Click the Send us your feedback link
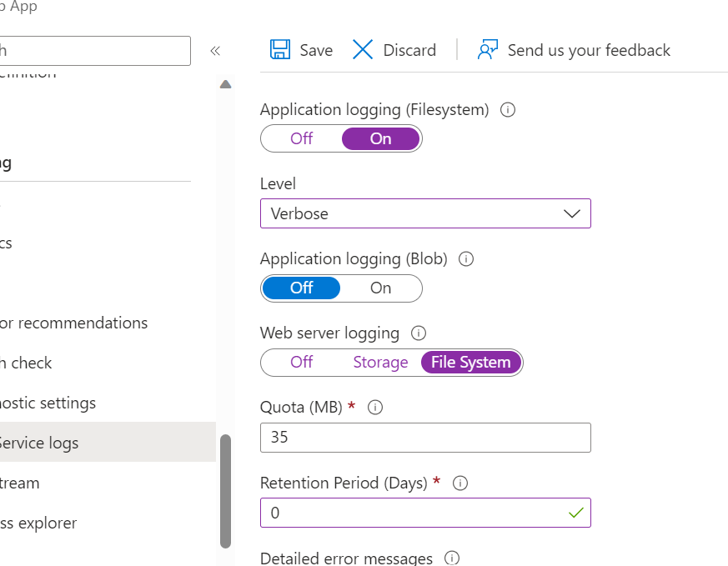 click(589, 50)
